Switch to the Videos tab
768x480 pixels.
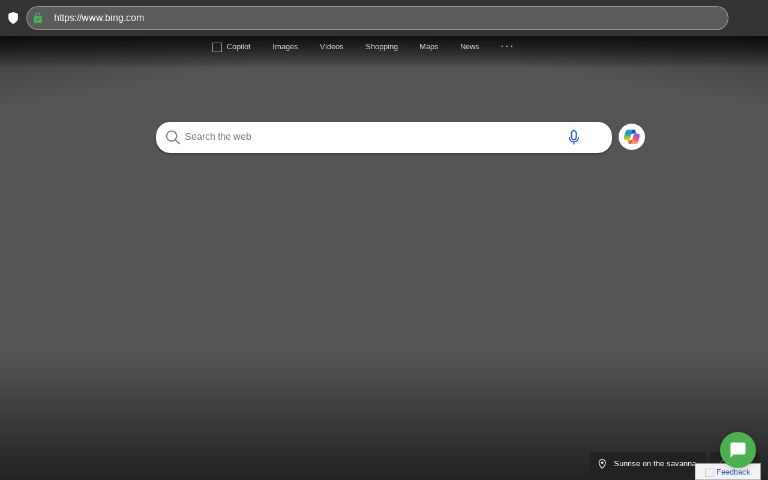pos(331,47)
